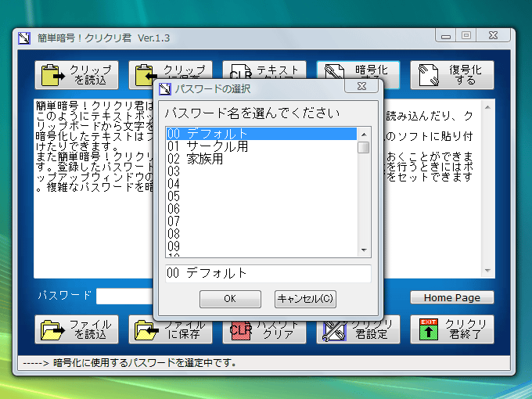Viewport: 532px width, 399px height.
Task: Select empty slot 09 in password list
Action: (x=261, y=246)
